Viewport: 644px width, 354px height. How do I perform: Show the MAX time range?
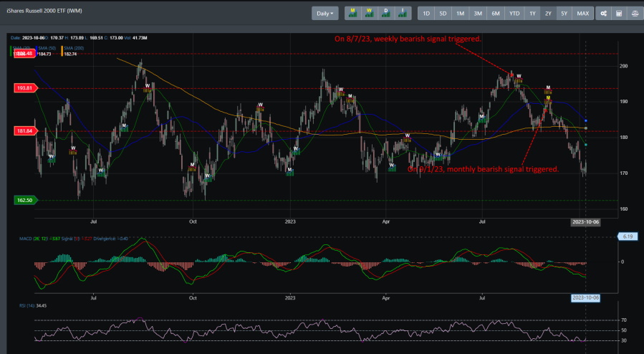click(583, 13)
